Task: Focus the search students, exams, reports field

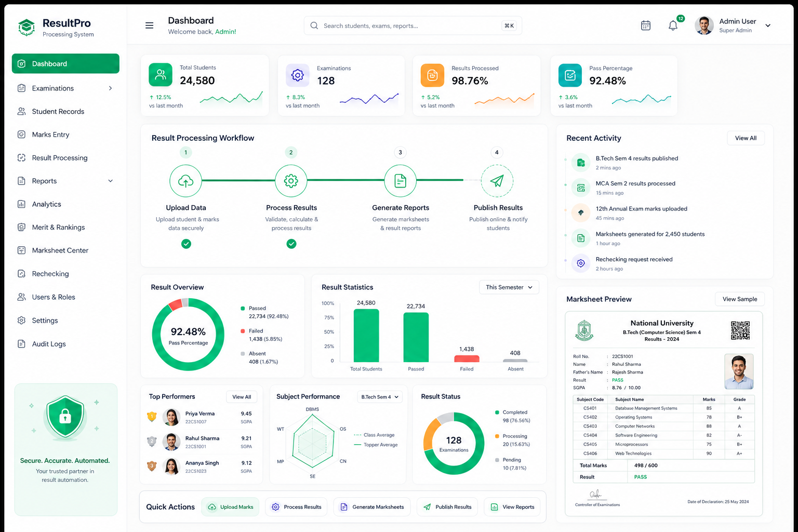Action: coord(413,25)
